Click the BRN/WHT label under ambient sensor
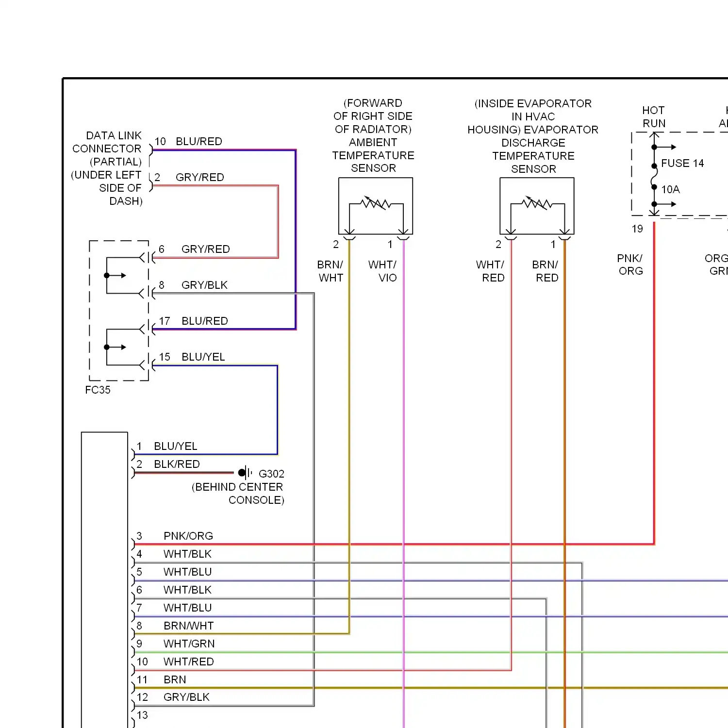Viewport: 728px width, 728px height. [331, 271]
